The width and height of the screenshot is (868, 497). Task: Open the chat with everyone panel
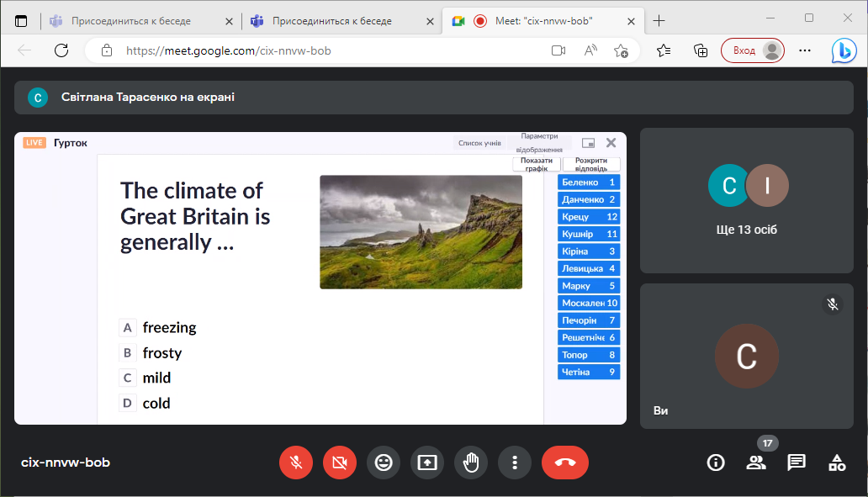tap(797, 462)
